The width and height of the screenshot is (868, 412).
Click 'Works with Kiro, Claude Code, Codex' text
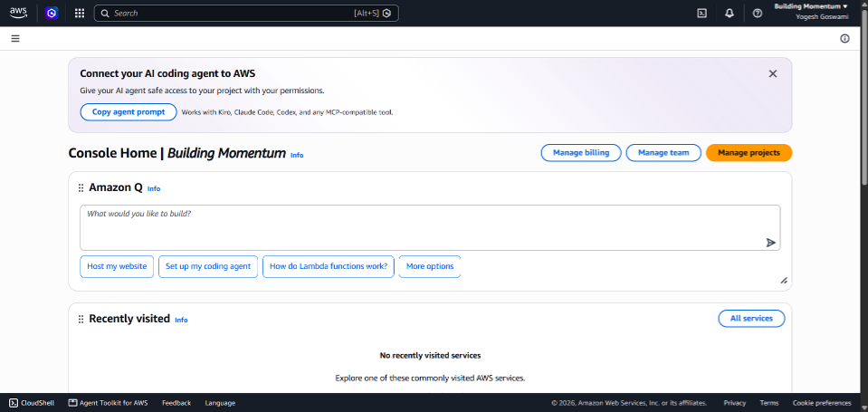[x=287, y=112]
